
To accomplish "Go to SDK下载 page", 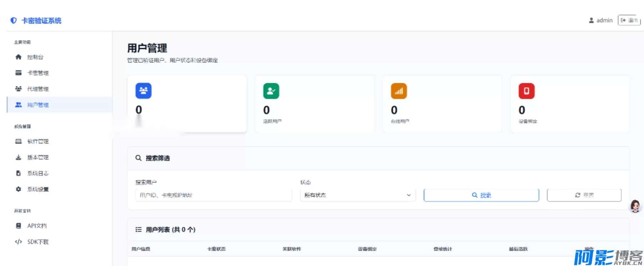I will click(x=38, y=242).
